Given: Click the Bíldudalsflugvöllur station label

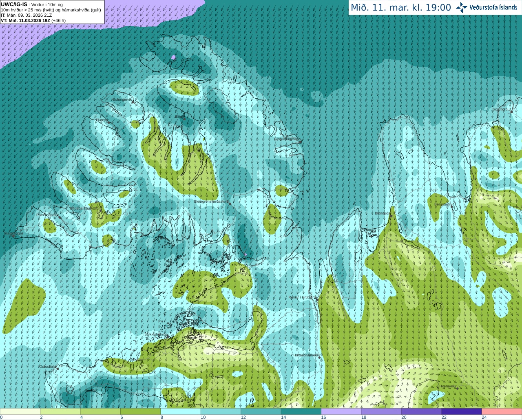Looking at the screenshot, I should pos(84,208).
